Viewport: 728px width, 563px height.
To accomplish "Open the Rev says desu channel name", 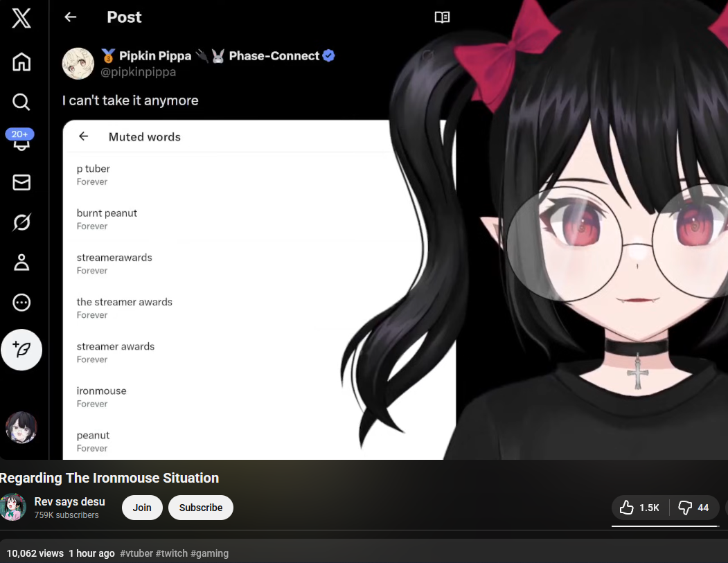I will point(70,502).
